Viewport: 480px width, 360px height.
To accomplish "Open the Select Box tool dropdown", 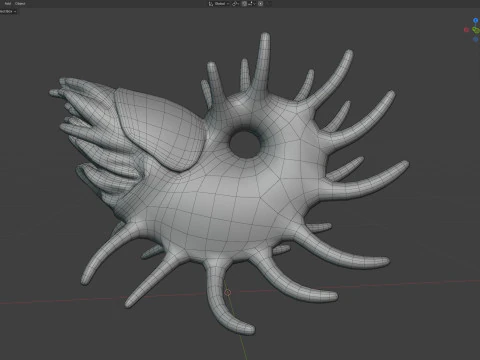I will (x=8, y=11).
